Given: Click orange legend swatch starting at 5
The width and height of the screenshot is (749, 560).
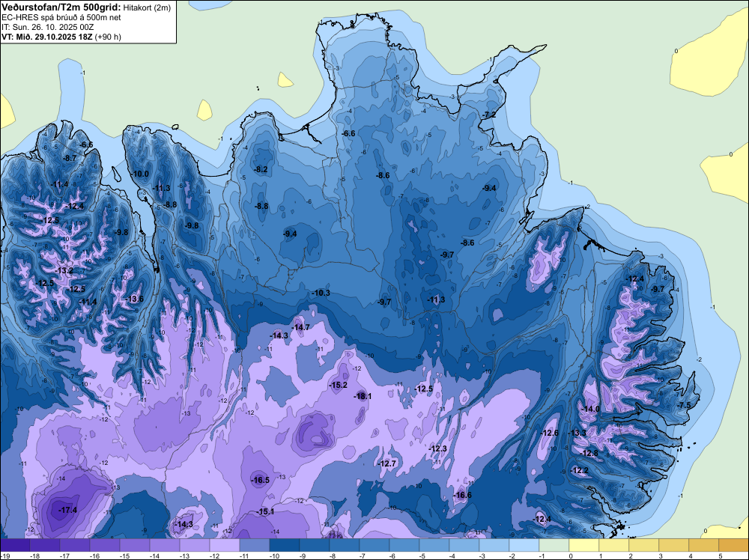Looking at the screenshot, I should [734, 545].
